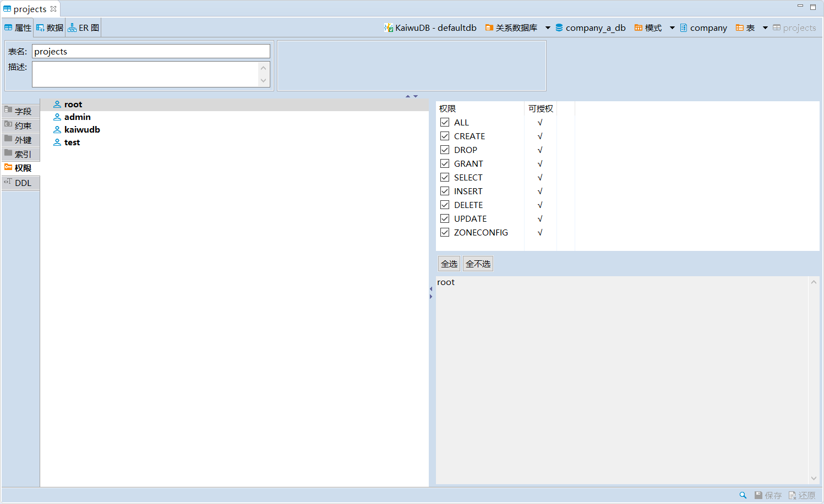Click the 全不选 deselect-all button
Image resolution: width=824 pixels, height=504 pixels.
[x=478, y=264]
